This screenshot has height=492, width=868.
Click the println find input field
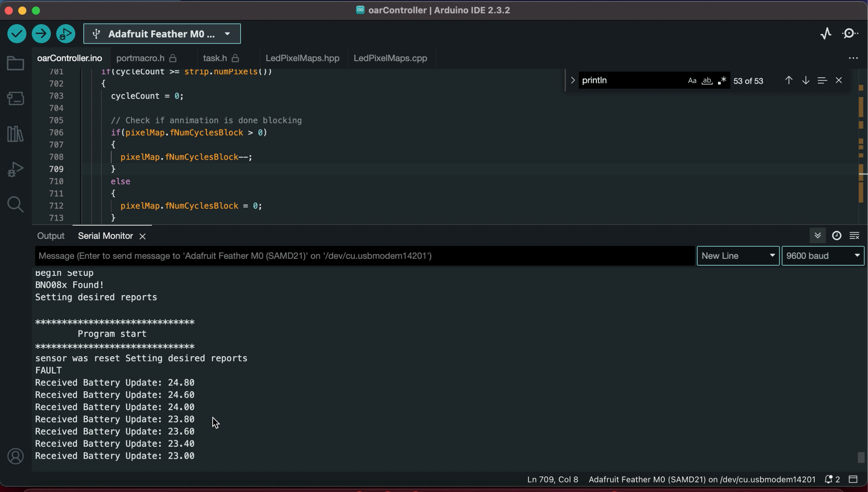[x=632, y=80]
